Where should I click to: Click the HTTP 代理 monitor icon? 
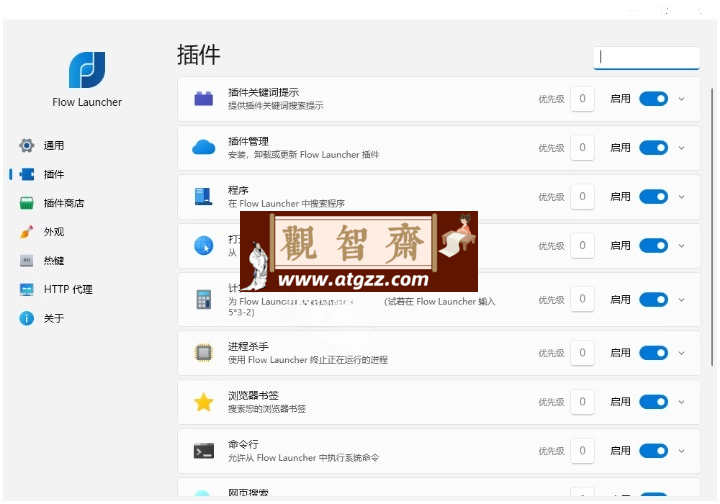27,289
